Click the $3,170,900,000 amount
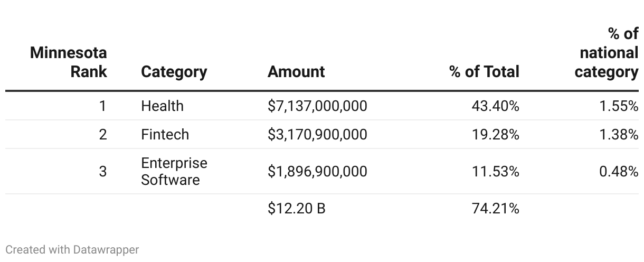This screenshot has width=644, height=262. [x=317, y=135]
